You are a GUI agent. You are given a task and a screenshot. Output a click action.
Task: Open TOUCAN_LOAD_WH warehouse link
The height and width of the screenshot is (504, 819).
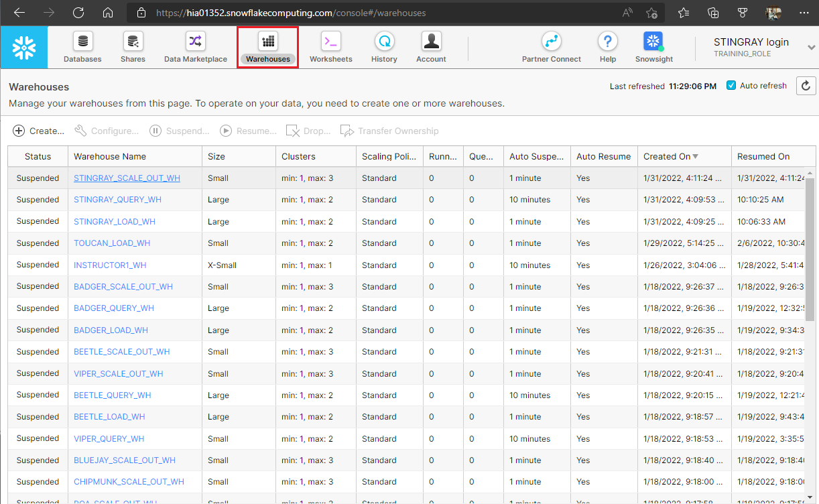tap(112, 243)
